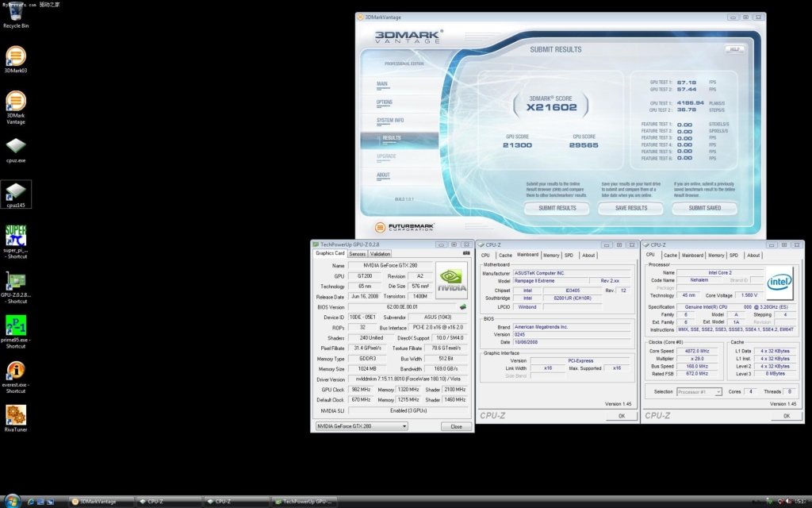Click the volume speaker tray icon
This screenshot has height=508, width=812.
click(789, 502)
